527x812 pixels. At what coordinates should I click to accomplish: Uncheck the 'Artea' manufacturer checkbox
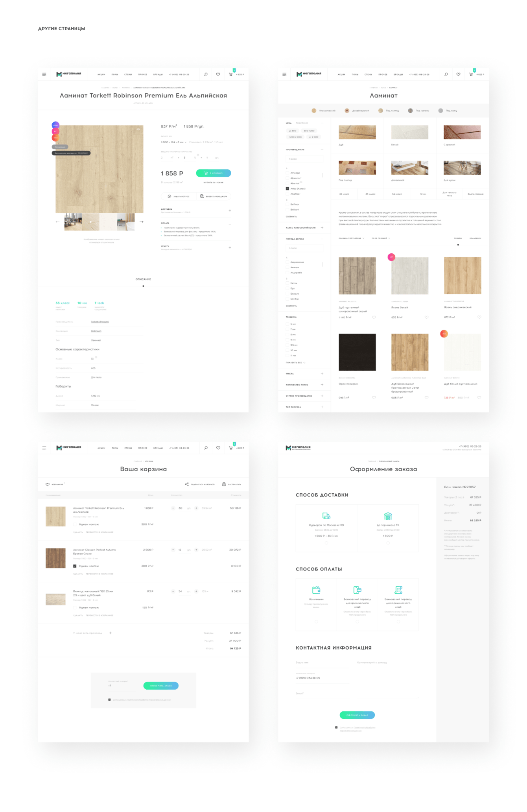(287, 188)
